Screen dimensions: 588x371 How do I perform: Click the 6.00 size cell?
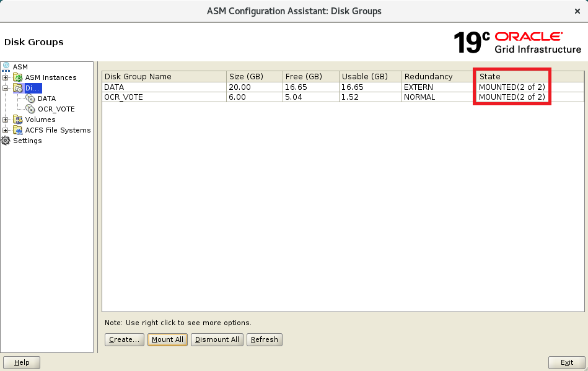(255, 97)
